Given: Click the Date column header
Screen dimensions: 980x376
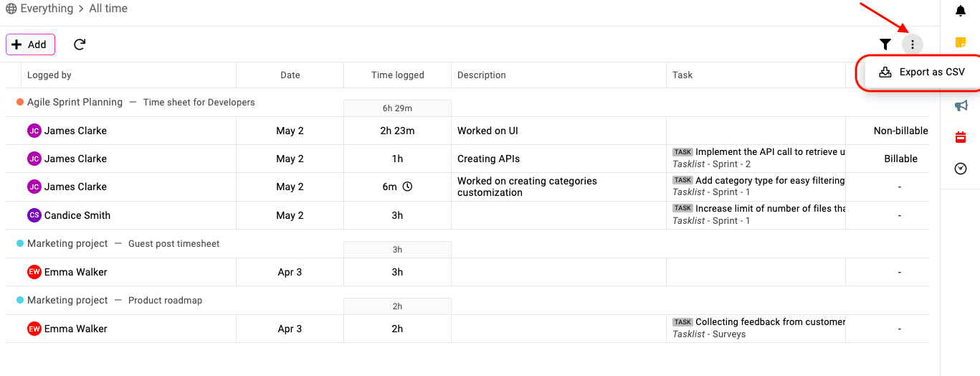Looking at the screenshot, I should 290,75.
